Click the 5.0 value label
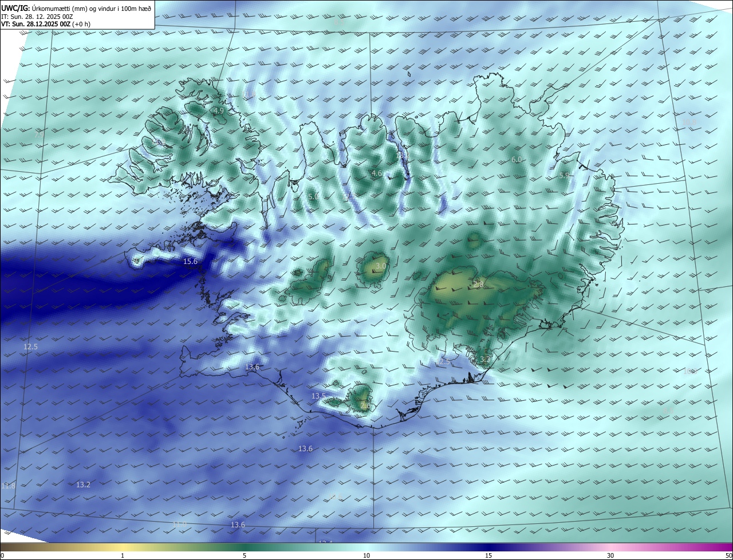The image size is (733, 560). (313, 196)
